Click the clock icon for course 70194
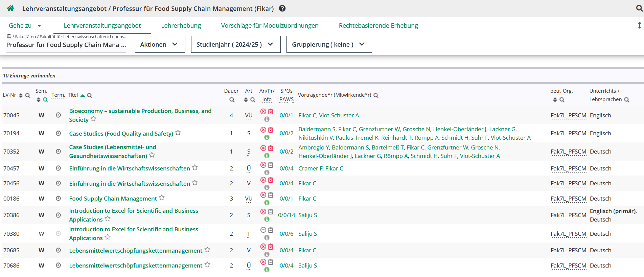The height and width of the screenshot is (277, 644). pos(58,133)
